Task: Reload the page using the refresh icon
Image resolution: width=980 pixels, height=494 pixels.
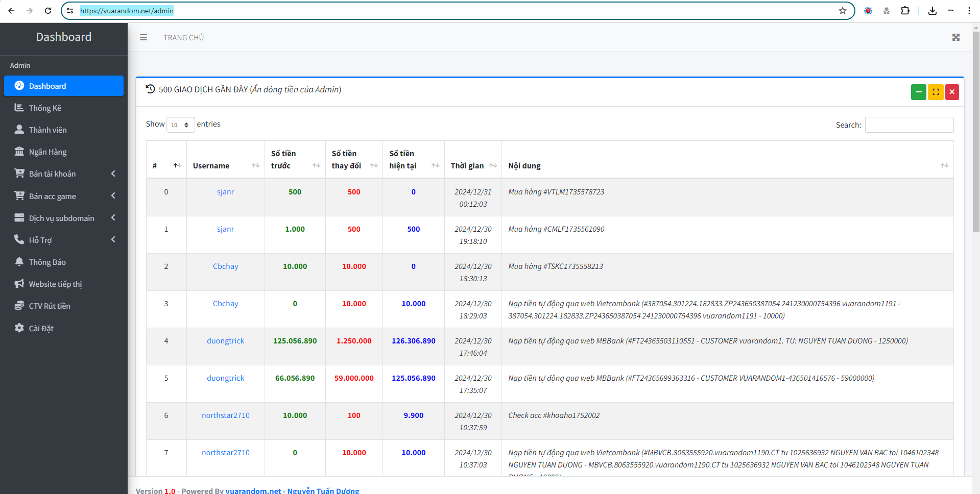Action: [48, 11]
